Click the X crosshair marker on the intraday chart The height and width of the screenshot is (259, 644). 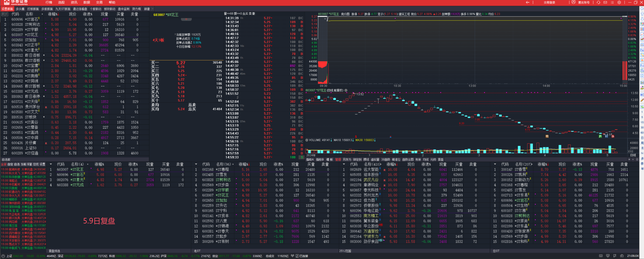[x=325, y=18]
